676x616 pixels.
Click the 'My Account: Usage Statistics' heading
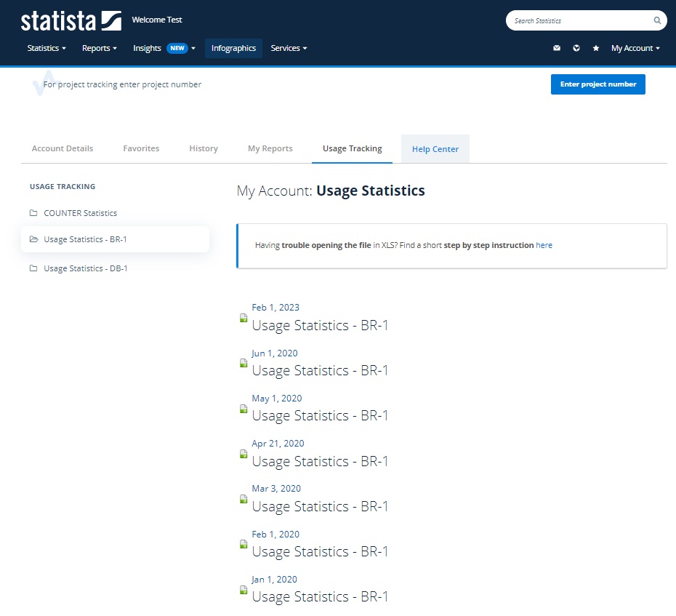coord(331,191)
